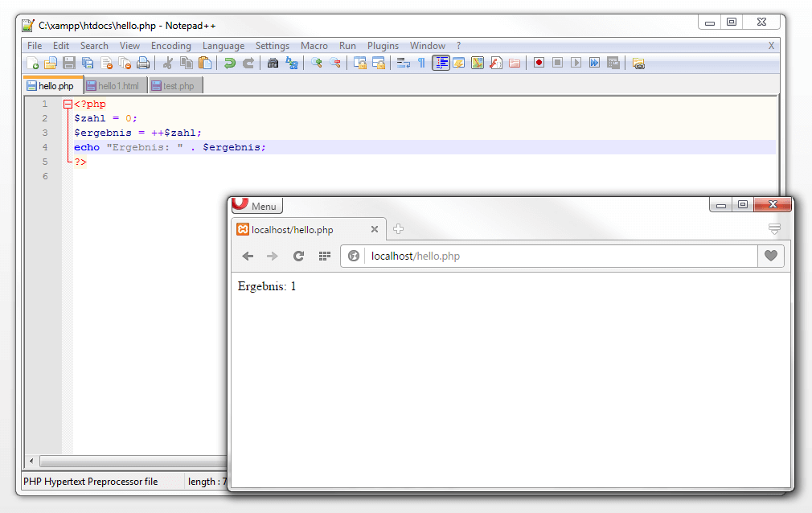Toggle Show All Characters pilcrow button
The width and height of the screenshot is (812, 513).
(x=421, y=63)
